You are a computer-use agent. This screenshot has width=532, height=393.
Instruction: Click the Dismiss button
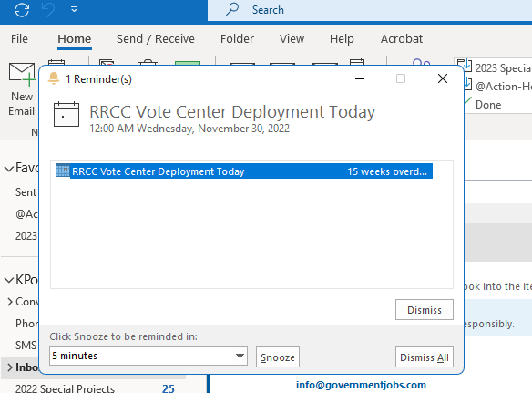[425, 309]
